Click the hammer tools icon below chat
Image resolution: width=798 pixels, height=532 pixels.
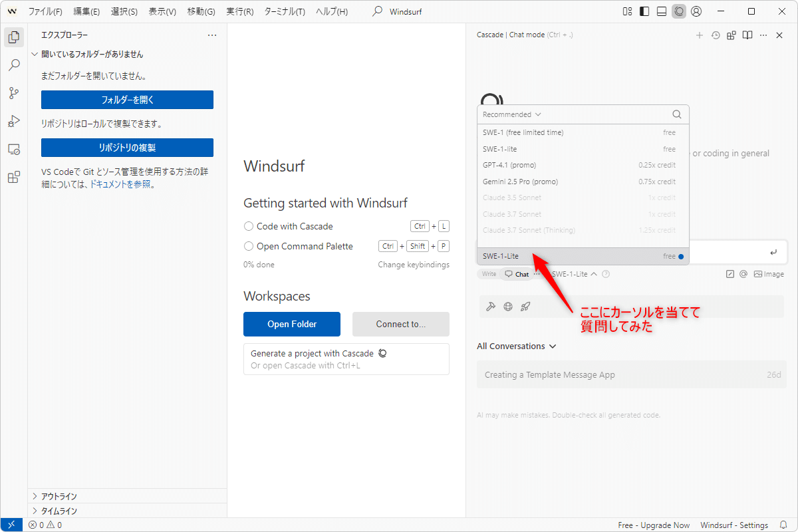tap(491, 307)
